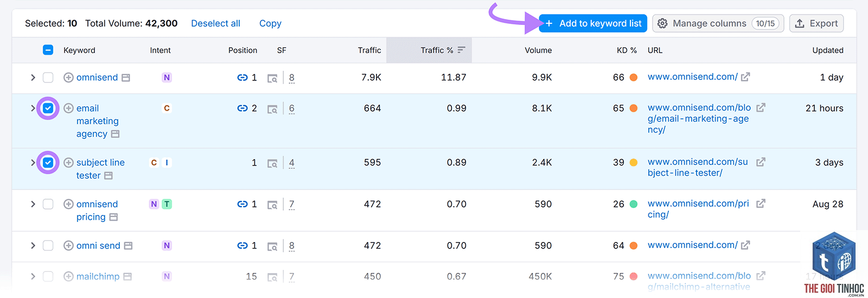The width and height of the screenshot is (868, 298).
Task: Open overview icon next to email marketing agency
Action: [115, 134]
